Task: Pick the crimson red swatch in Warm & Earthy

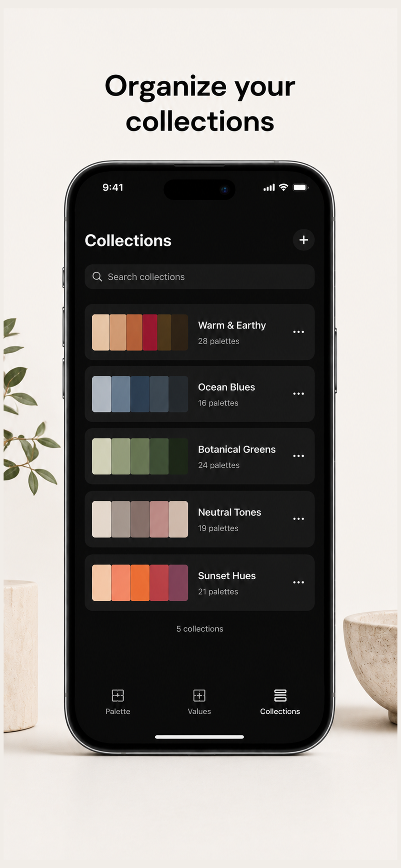Action: pos(149,332)
